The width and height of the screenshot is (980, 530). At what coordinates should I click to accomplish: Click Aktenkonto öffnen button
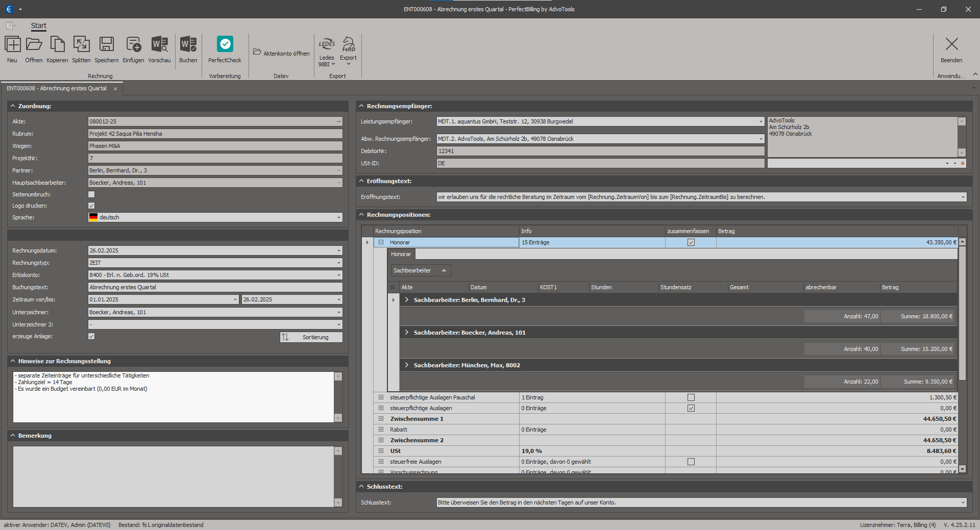click(x=281, y=53)
